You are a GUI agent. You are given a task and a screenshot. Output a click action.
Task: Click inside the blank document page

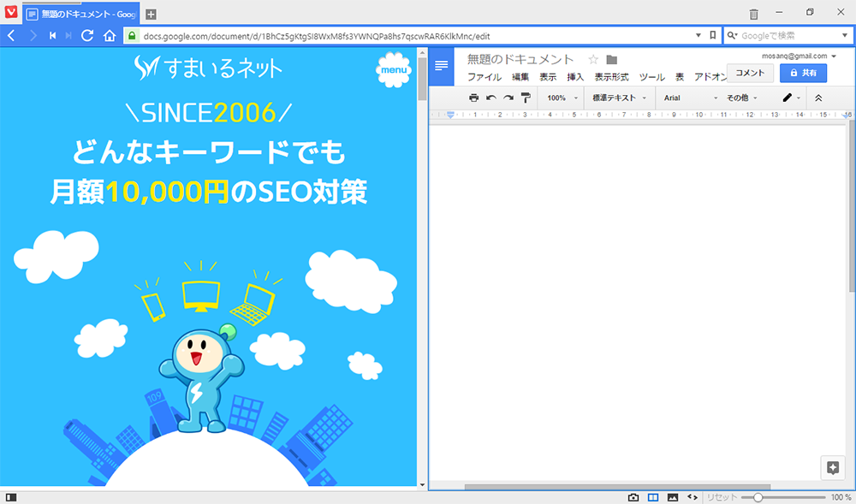(x=637, y=305)
